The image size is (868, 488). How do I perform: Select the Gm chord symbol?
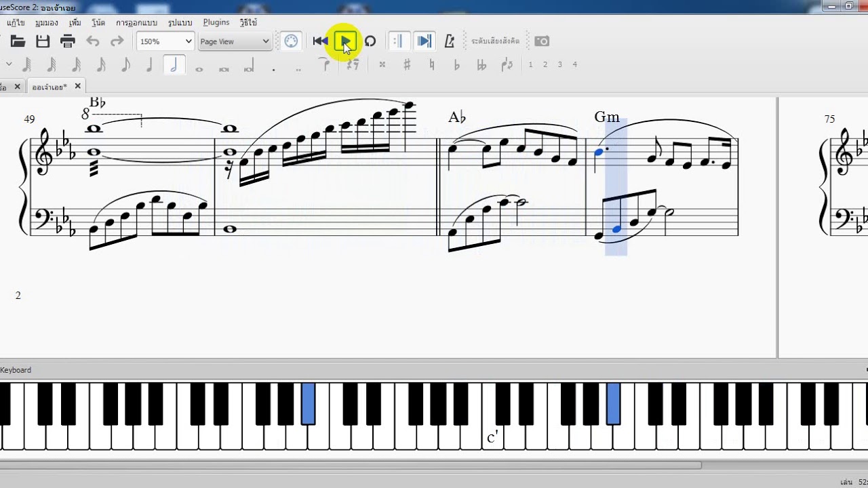click(x=607, y=117)
